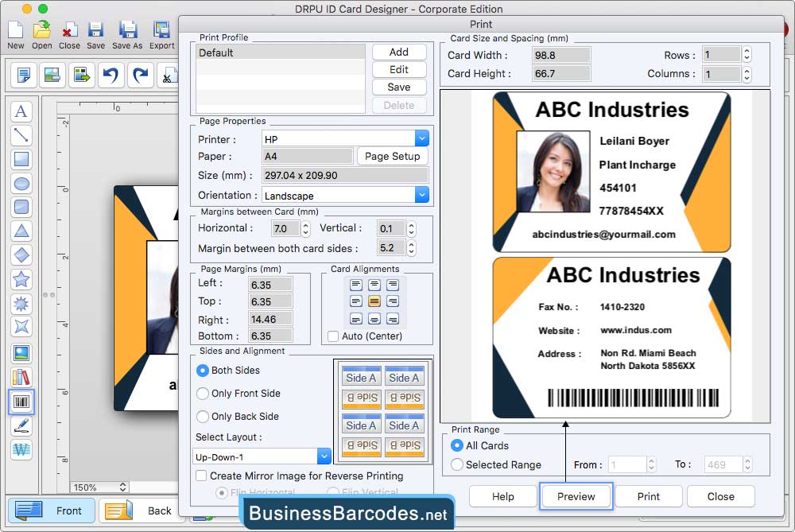The width and height of the screenshot is (795, 532).
Task: Select Both Sides radio button
Action: click(202, 371)
